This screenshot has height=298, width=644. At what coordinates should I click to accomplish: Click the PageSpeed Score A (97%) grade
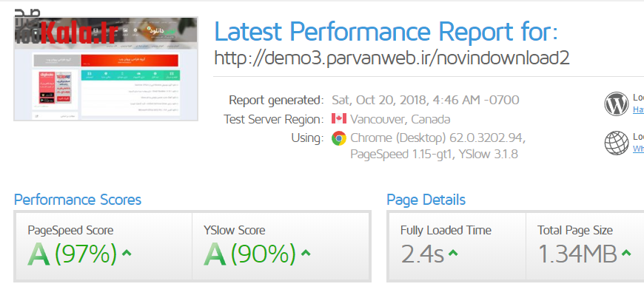[x=73, y=254]
